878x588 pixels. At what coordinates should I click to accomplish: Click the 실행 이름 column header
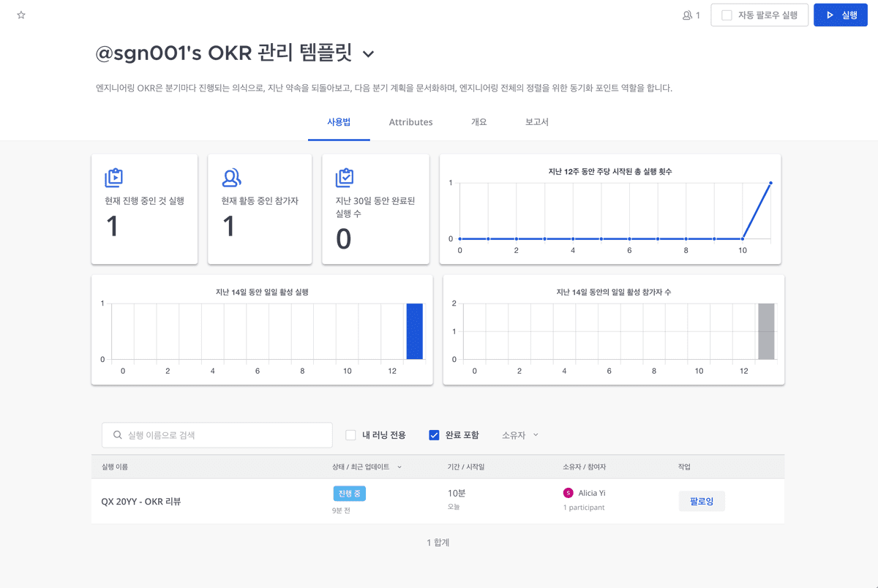pyautogui.click(x=114, y=467)
